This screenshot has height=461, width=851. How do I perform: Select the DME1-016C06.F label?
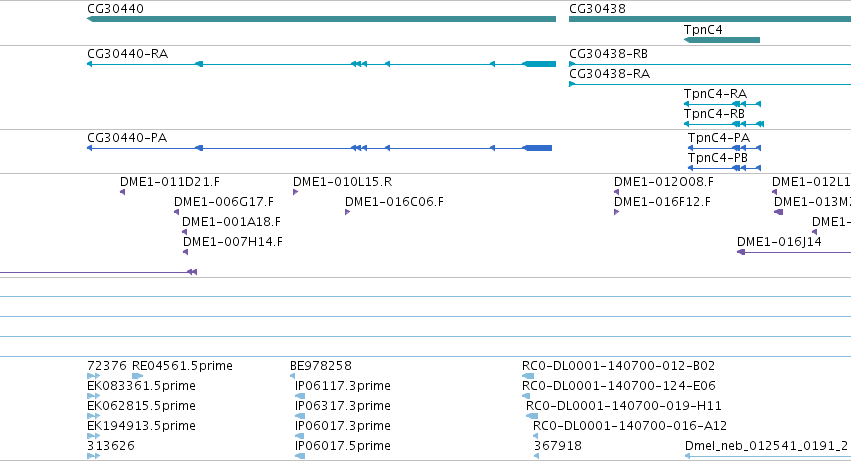coord(394,202)
